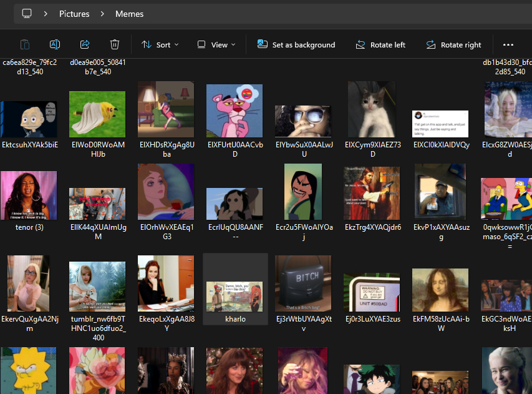Go to Pictures in the breadcrumb path
The height and width of the screenshot is (394, 532).
74,14
